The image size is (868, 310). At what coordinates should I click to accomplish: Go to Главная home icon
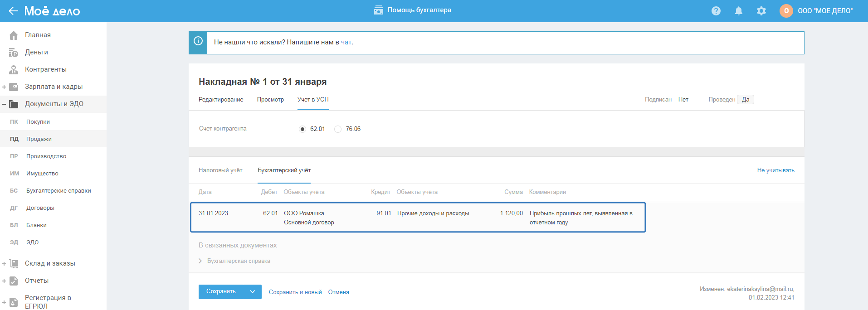tap(14, 35)
